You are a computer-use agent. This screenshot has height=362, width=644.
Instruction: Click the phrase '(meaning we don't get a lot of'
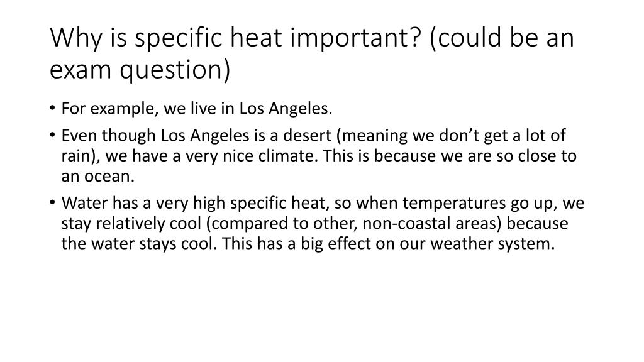(451, 136)
